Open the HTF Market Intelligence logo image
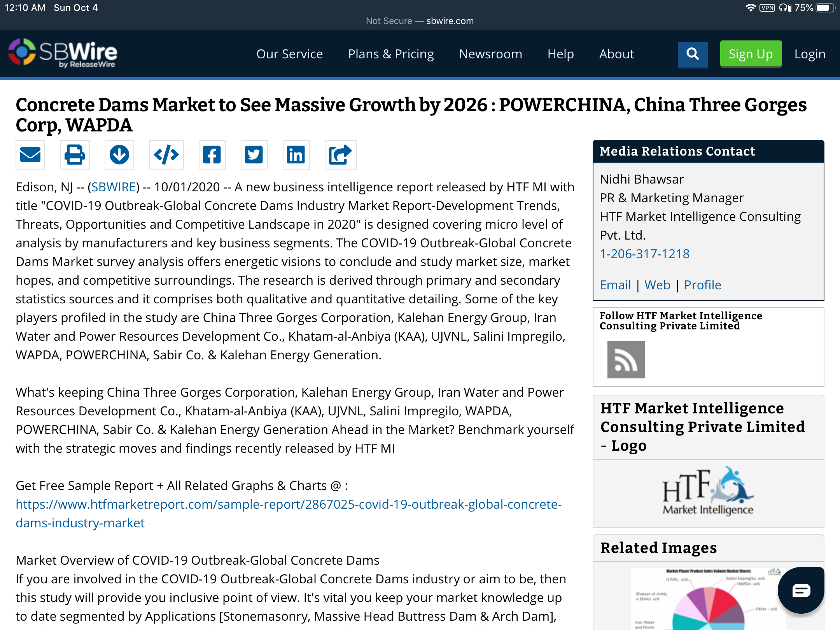840x630 pixels. coord(708,492)
